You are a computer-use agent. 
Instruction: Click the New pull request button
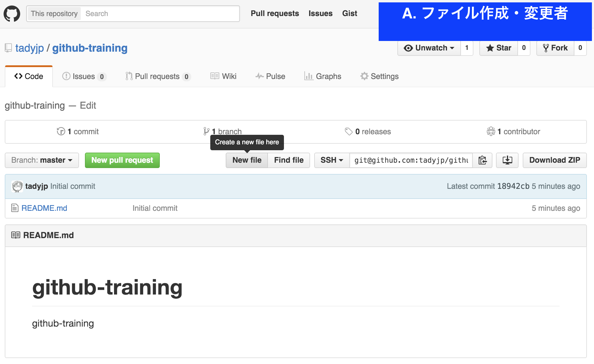122,160
